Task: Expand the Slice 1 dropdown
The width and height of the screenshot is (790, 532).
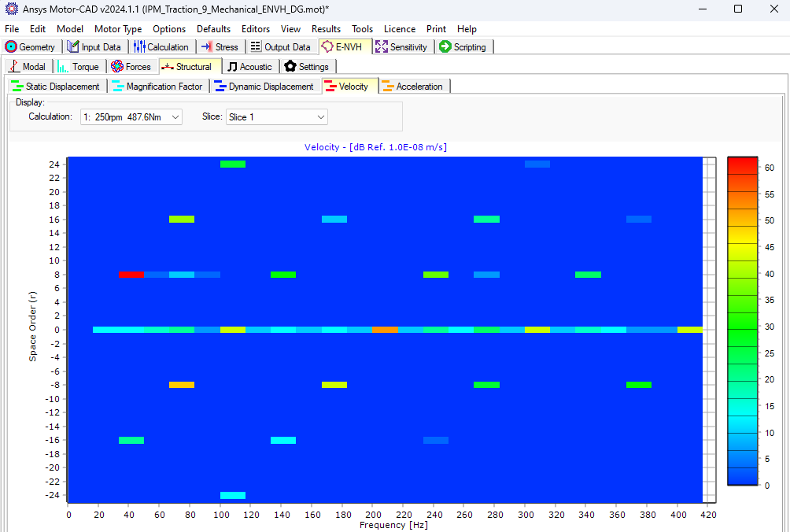Action: tap(277, 116)
